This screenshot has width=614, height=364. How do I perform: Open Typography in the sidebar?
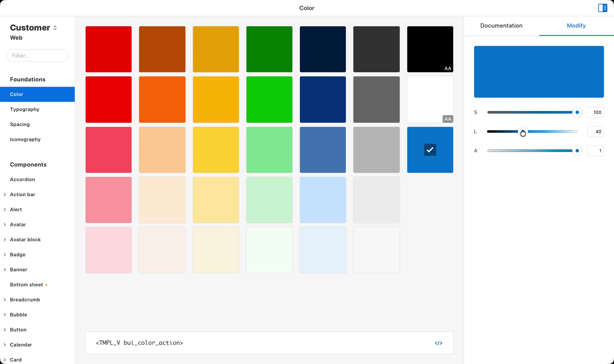pyautogui.click(x=25, y=109)
